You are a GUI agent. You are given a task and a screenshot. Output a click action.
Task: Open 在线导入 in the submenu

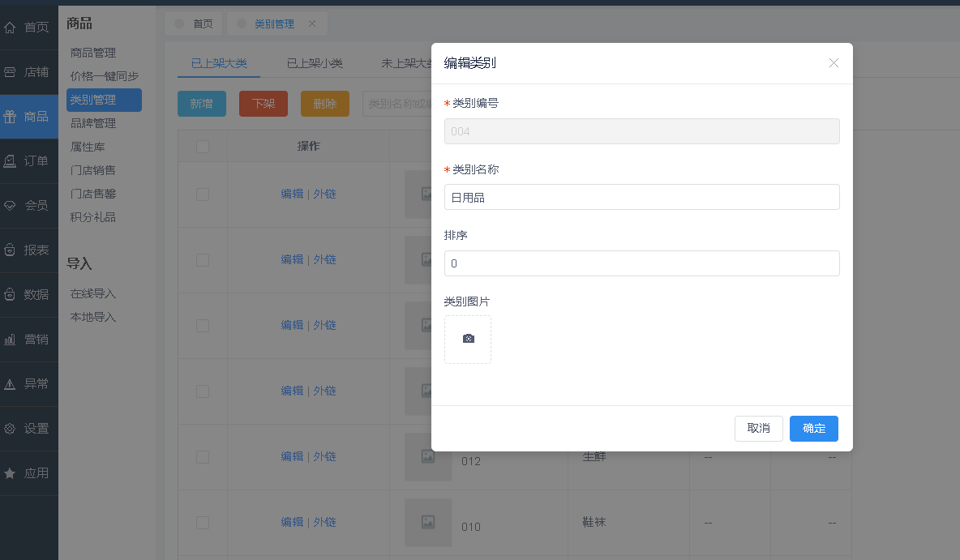coord(93,293)
